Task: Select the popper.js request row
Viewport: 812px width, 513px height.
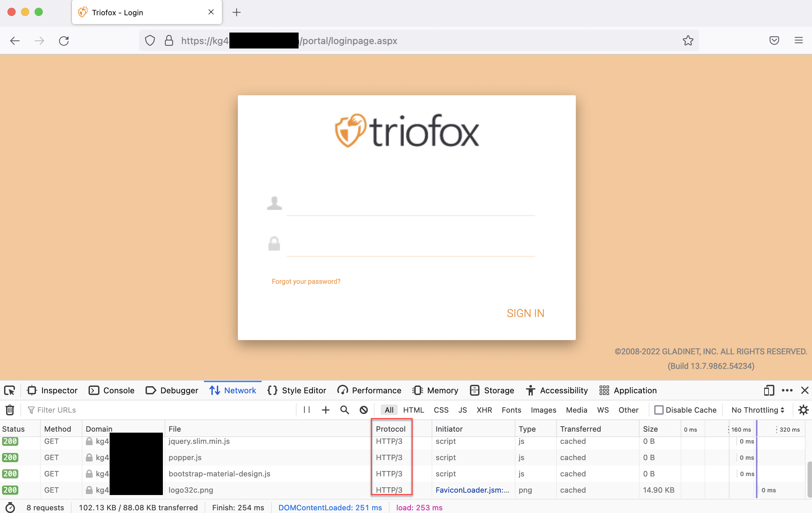Action: [402, 457]
